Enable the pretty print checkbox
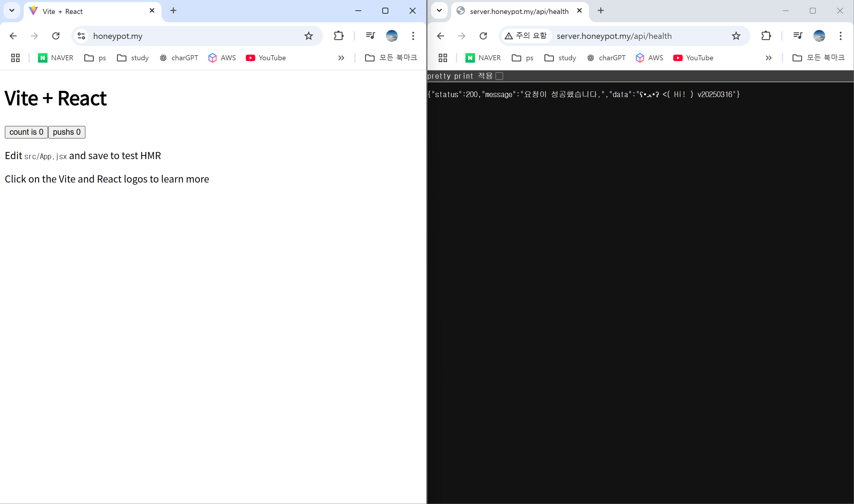This screenshot has height=504, width=854. pyautogui.click(x=499, y=76)
